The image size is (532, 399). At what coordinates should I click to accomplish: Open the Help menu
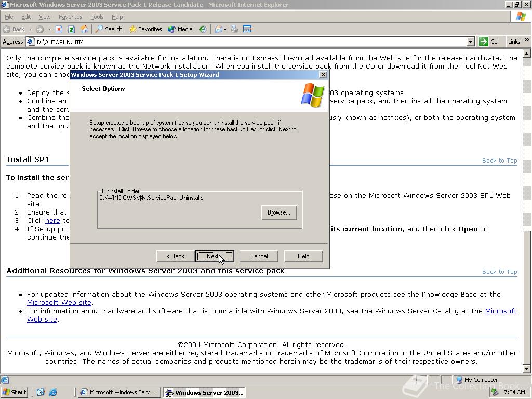pyautogui.click(x=117, y=17)
